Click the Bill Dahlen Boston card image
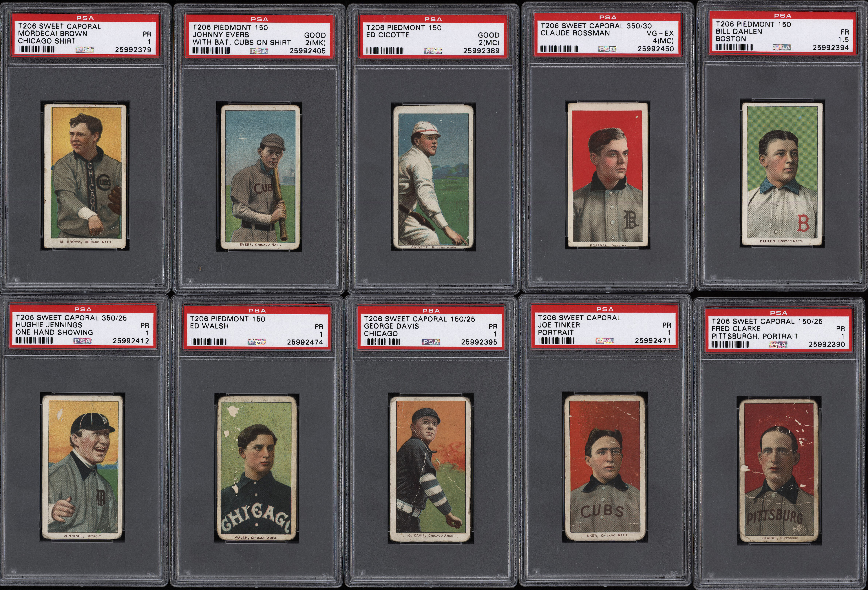 783,174
